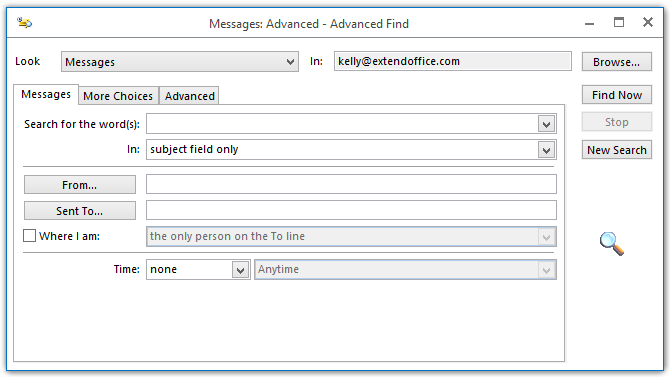Click the Find Now button
Screen dimensions: 670x377
pos(617,95)
